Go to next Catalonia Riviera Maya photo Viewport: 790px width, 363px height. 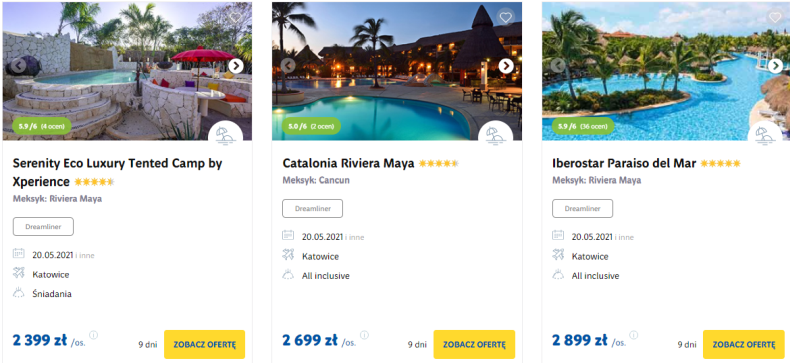[x=506, y=66]
